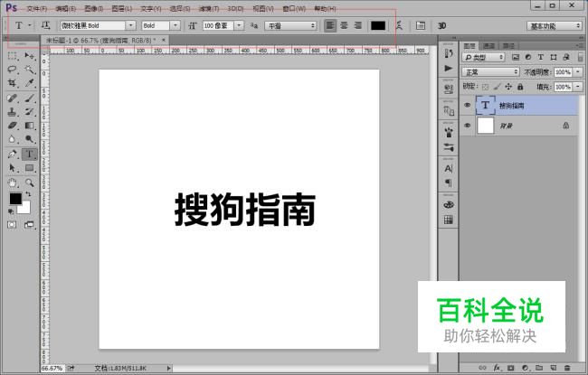Toggle text orientation in options bar

[x=45, y=25]
